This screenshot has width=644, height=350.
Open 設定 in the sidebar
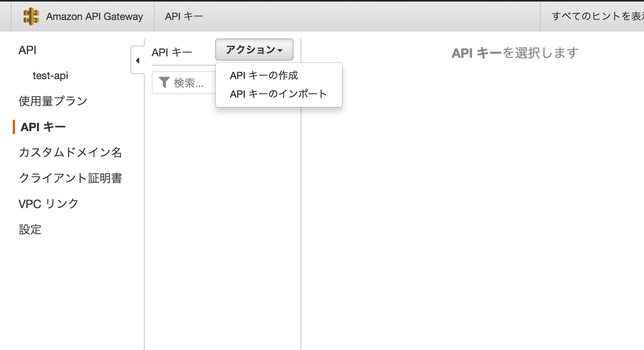tap(30, 230)
